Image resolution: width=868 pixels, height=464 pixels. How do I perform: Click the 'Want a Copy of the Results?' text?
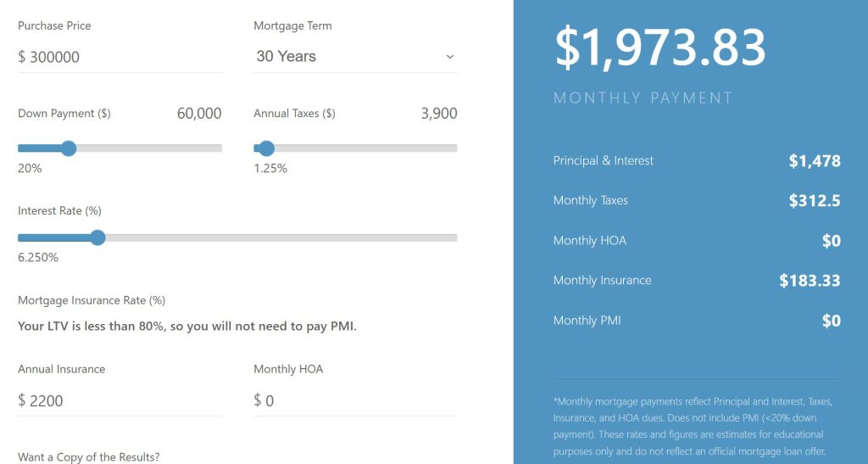pyautogui.click(x=88, y=457)
